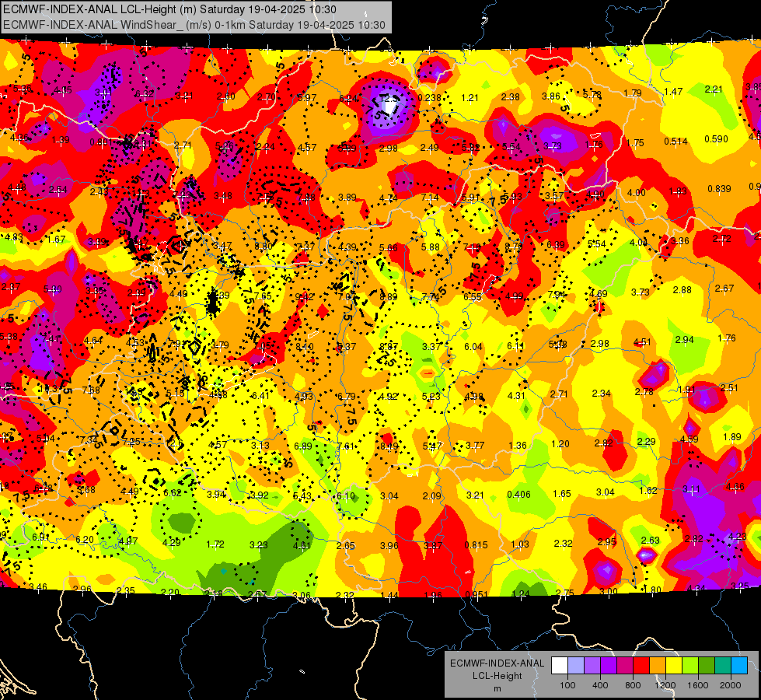Click the teal legend swatch

tap(723, 665)
